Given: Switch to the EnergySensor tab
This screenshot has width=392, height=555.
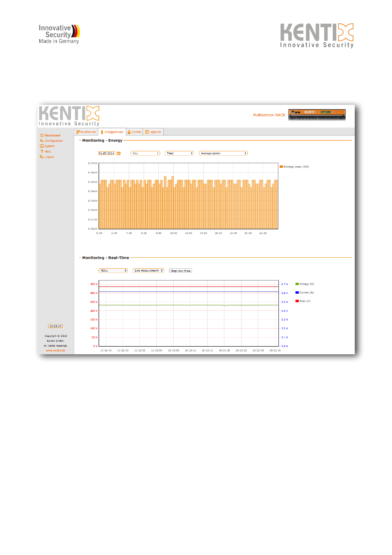Looking at the screenshot, I should pyautogui.click(x=112, y=132).
